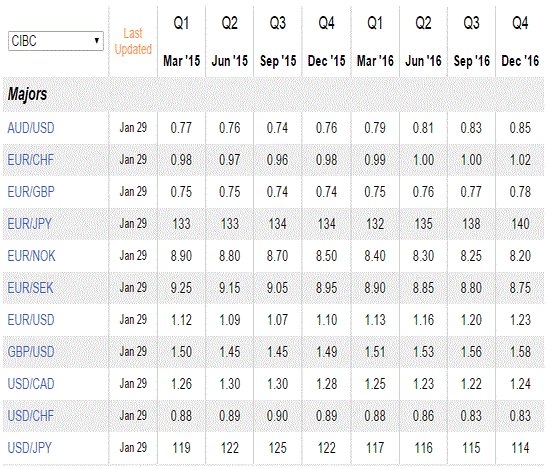
Task: Open the EUR/NOK currency pair link
Action: point(31,256)
